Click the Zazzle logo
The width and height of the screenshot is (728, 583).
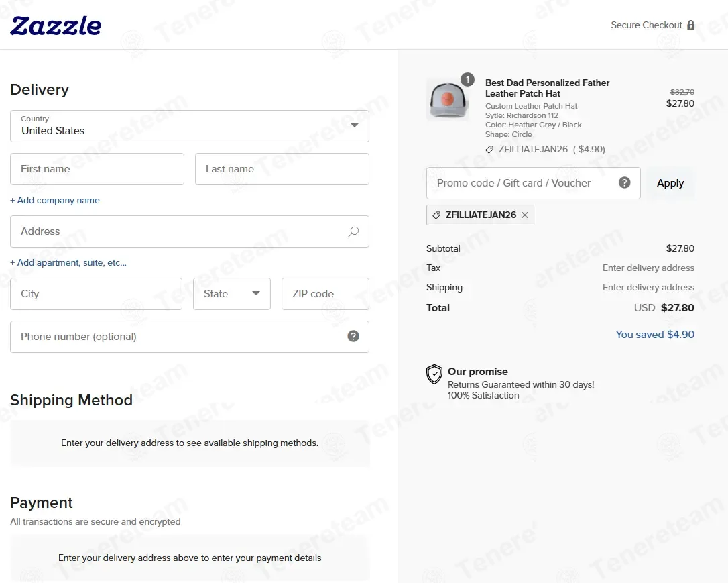56,25
